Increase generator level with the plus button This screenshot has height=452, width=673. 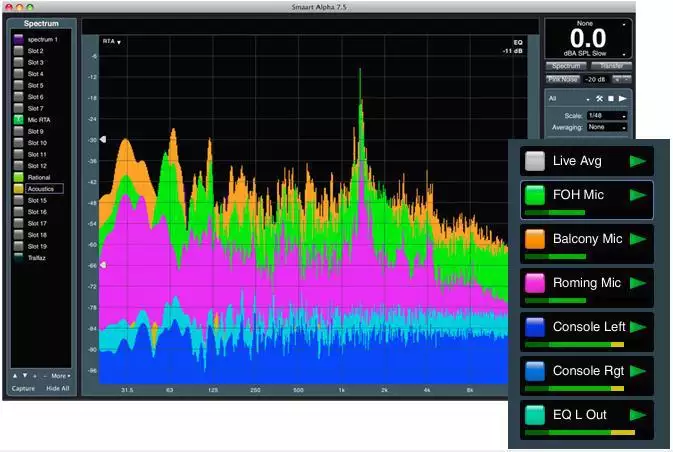pyautogui.click(x=617, y=79)
